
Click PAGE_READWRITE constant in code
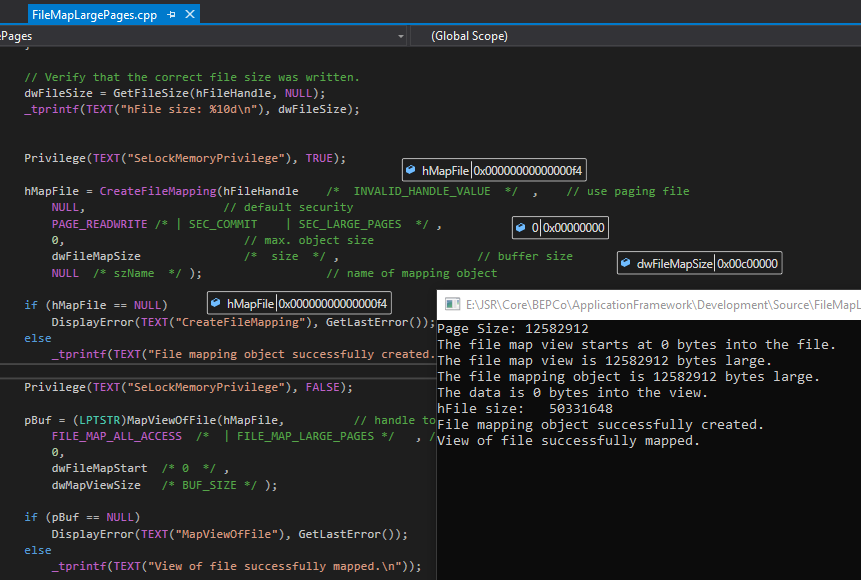(x=99, y=224)
